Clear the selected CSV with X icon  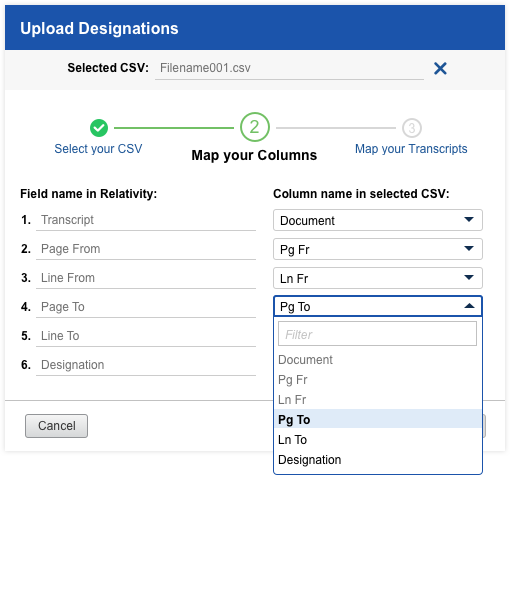tap(440, 68)
